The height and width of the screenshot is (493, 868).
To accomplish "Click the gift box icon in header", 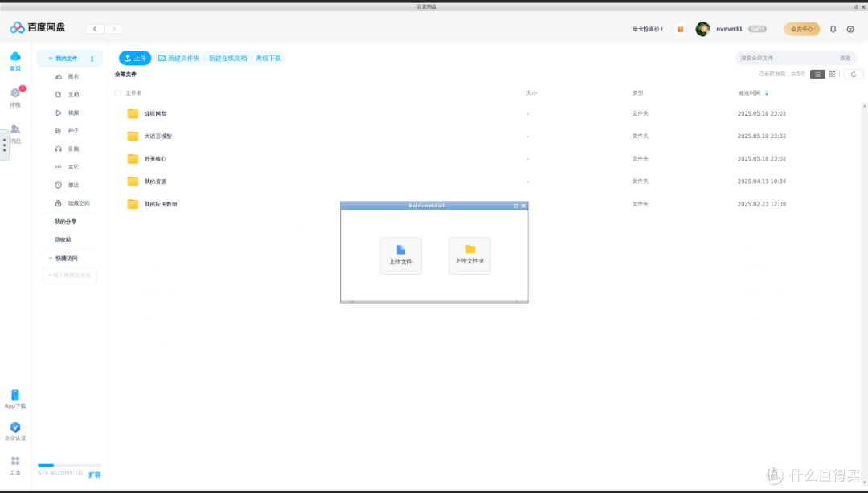I will pos(681,29).
